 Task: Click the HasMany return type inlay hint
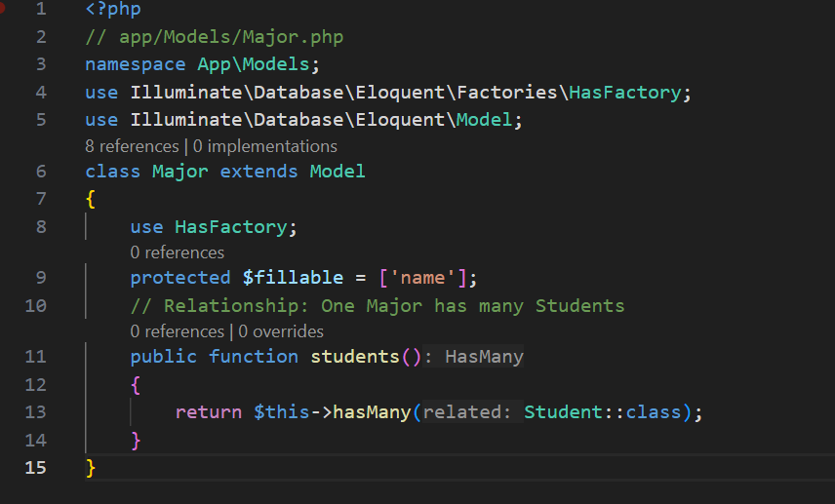484,357
